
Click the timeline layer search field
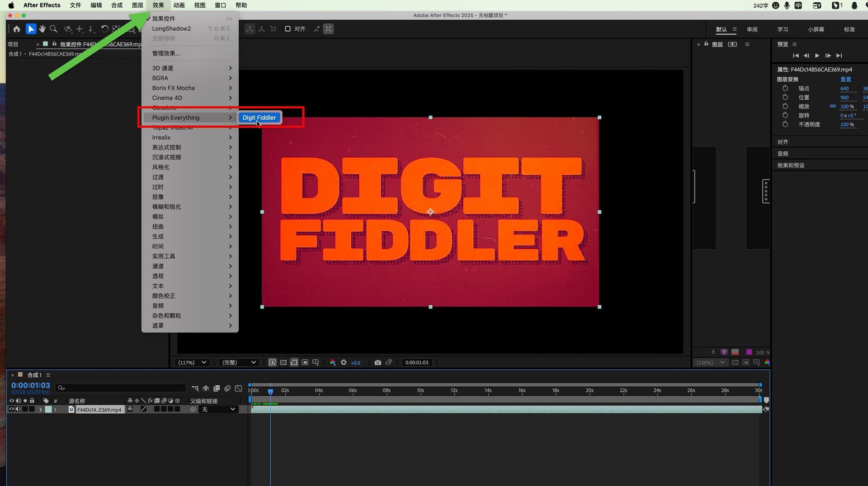pos(122,388)
